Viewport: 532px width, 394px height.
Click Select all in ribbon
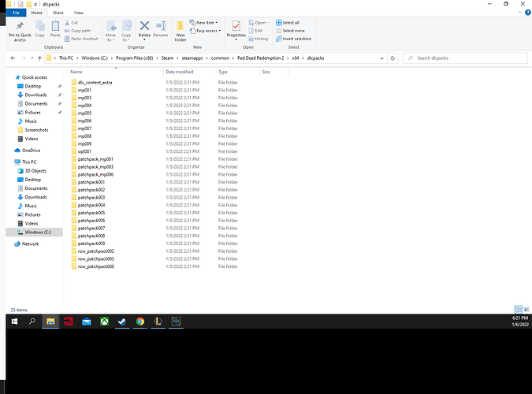coord(288,22)
